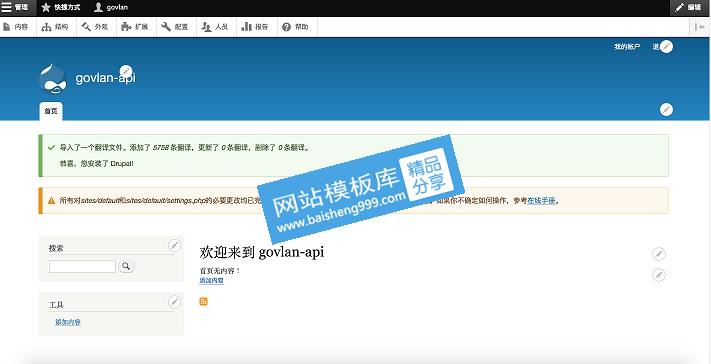
Task: Open the 扩展 admin menu
Action: pos(135,27)
